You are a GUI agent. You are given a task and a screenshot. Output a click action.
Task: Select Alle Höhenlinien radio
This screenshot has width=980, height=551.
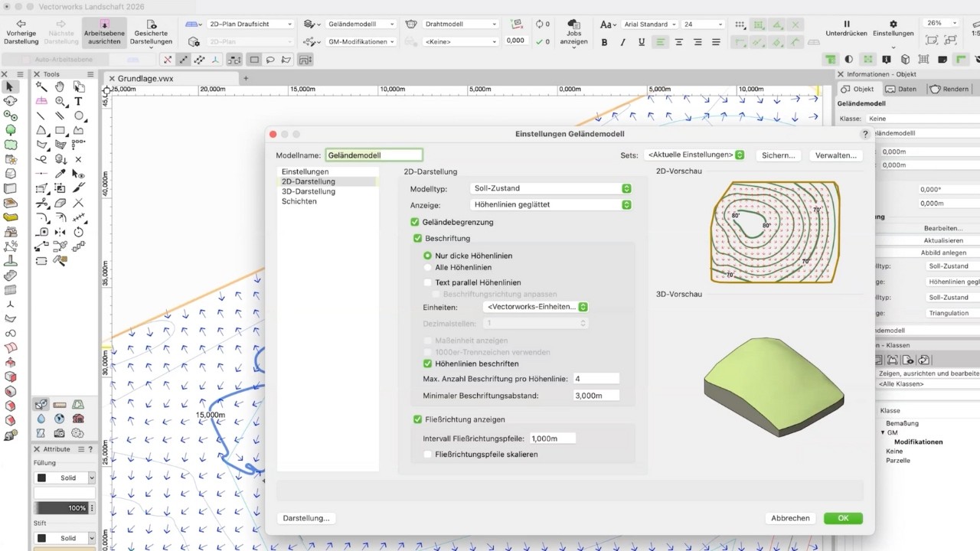pos(428,267)
